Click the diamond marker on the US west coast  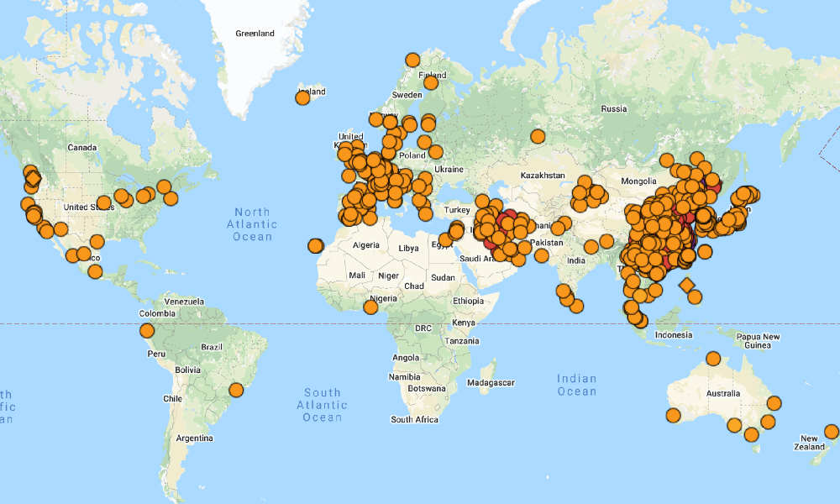click(x=34, y=178)
